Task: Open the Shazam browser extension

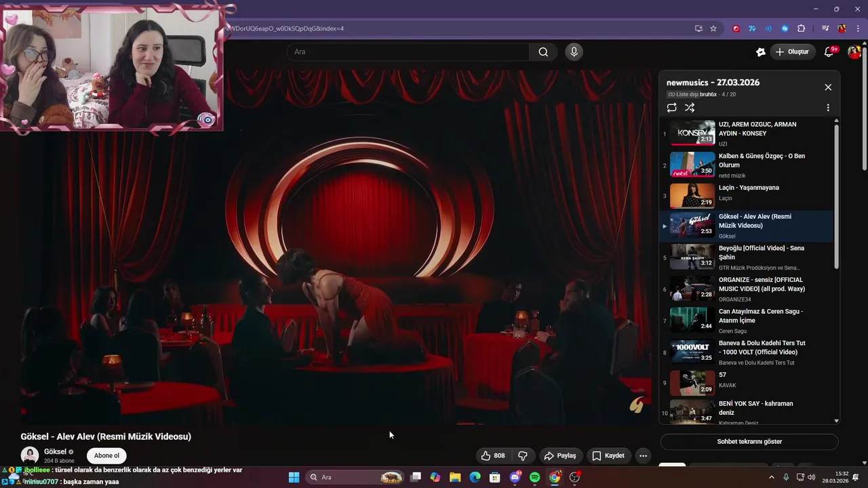Action: (785, 28)
